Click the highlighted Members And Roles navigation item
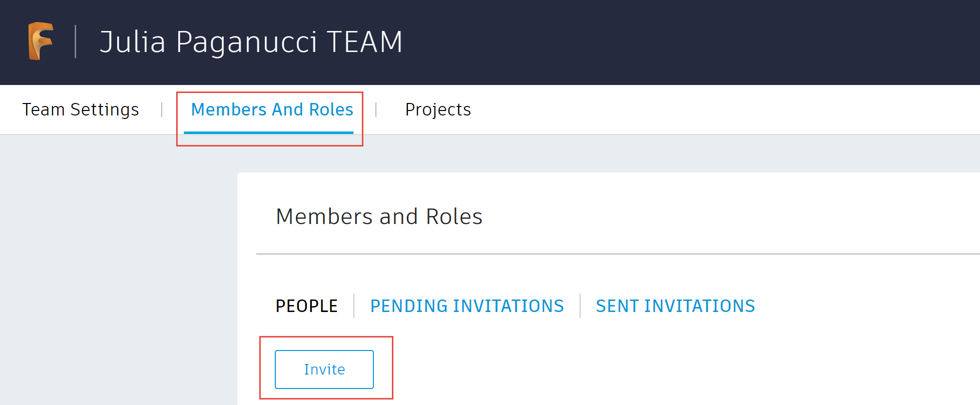 (x=272, y=109)
